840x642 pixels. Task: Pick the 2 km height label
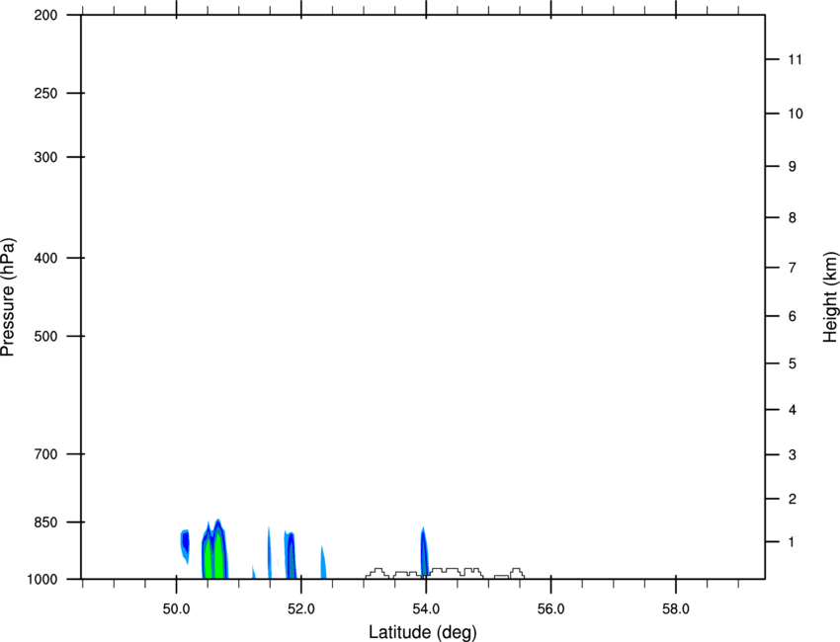point(793,499)
